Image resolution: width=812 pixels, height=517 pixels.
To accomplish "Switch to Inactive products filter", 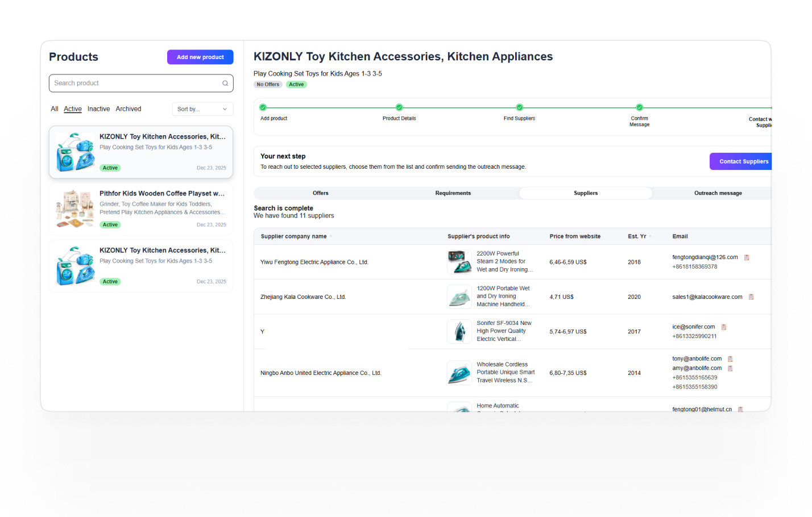I will pyautogui.click(x=98, y=109).
